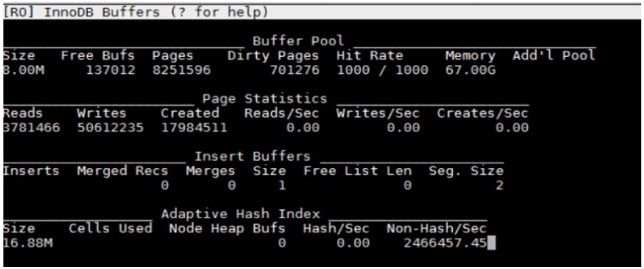This screenshot has height=269, width=644.
Task: Click the 'Memory' column header
Action: coord(470,56)
